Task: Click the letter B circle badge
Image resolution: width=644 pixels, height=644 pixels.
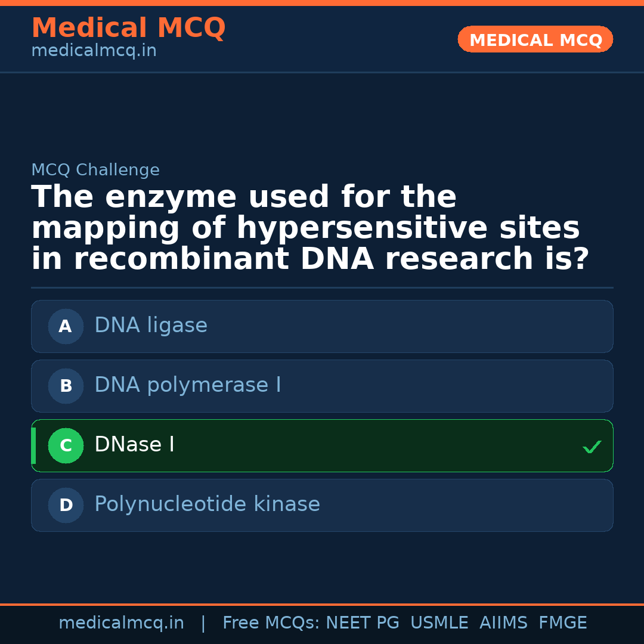Action: [x=66, y=386]
